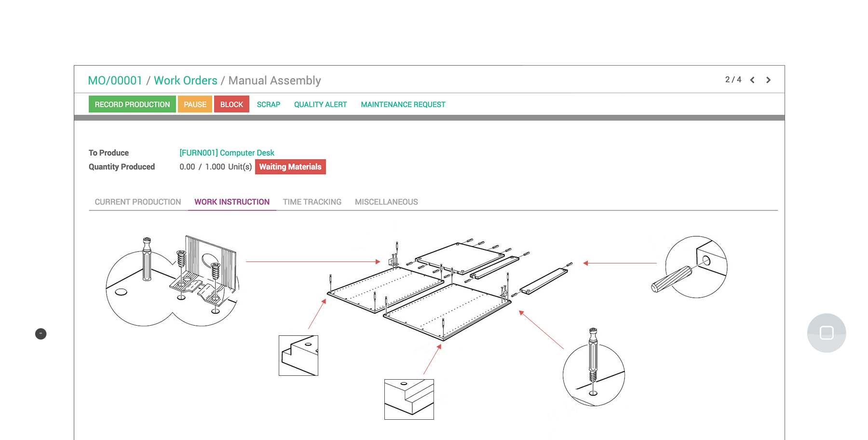Click the previous work order arrow
Viewport: 868px width, 440px height.
(x=752, y=80)
